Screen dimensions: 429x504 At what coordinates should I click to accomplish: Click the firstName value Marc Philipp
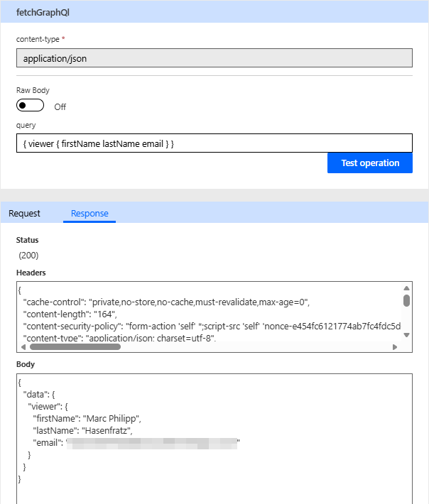pos(112,418)
